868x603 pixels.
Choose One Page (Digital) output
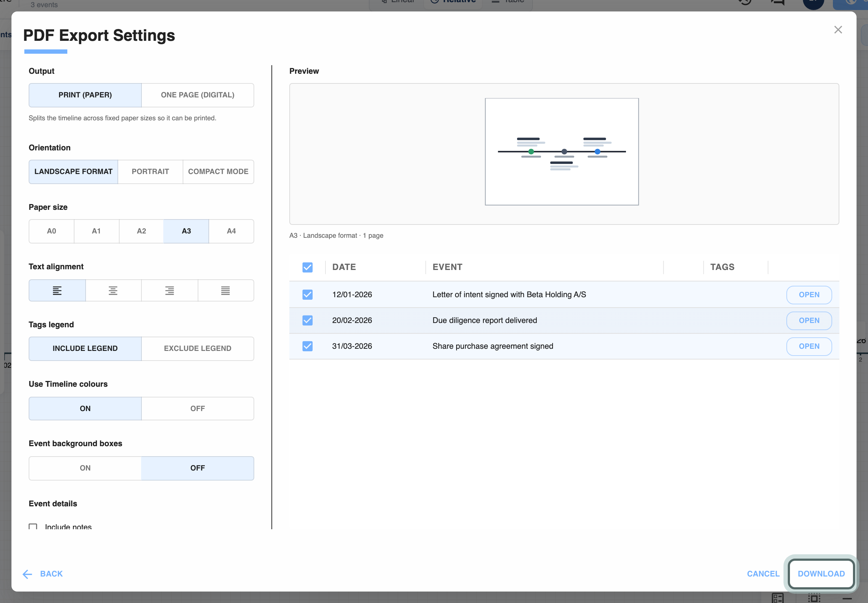tap(198, 95)
